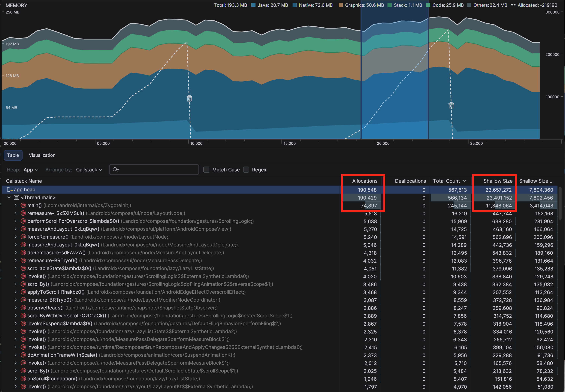Click the second garbage collection trash icon
Screen dimensions: 565x392
click(451, 105)
